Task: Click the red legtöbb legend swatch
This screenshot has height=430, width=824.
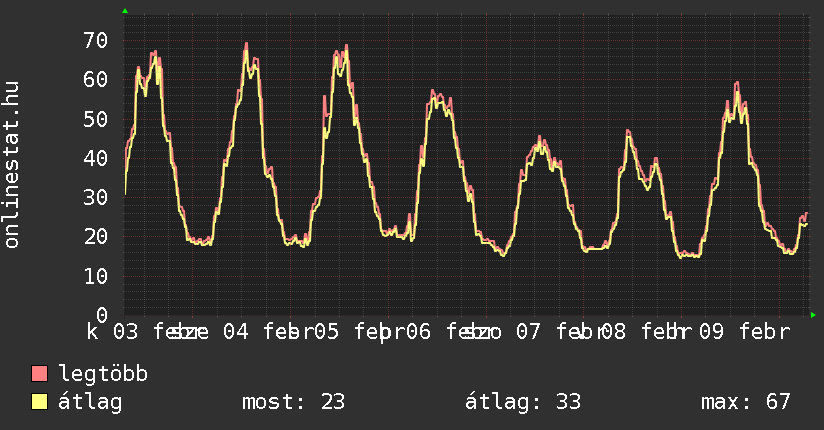Action: [40, 374]
